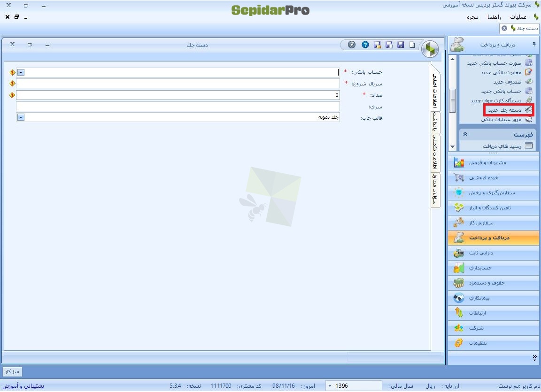Focus the سریال شروع input field
This screenshot has width=541, height=392.
(178, 84)
